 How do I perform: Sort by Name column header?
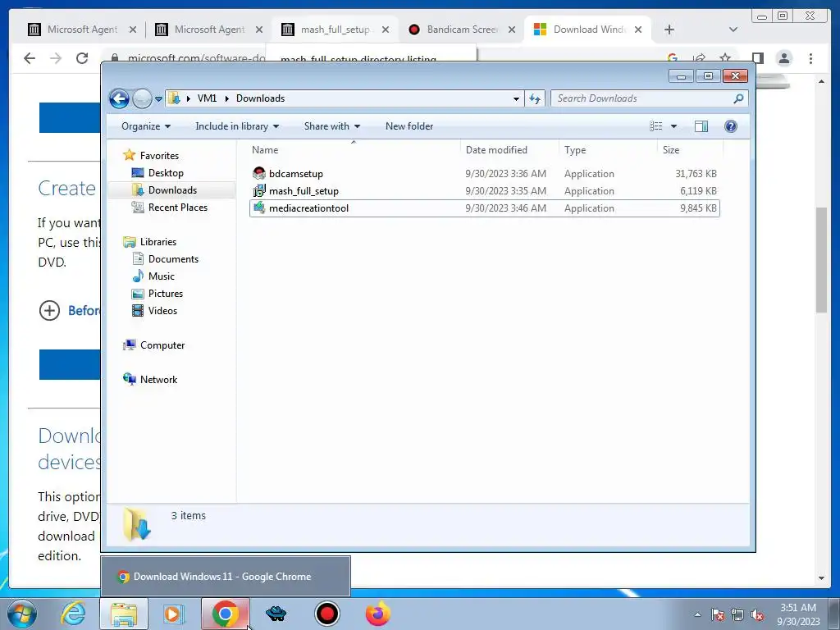pos(354,150)
